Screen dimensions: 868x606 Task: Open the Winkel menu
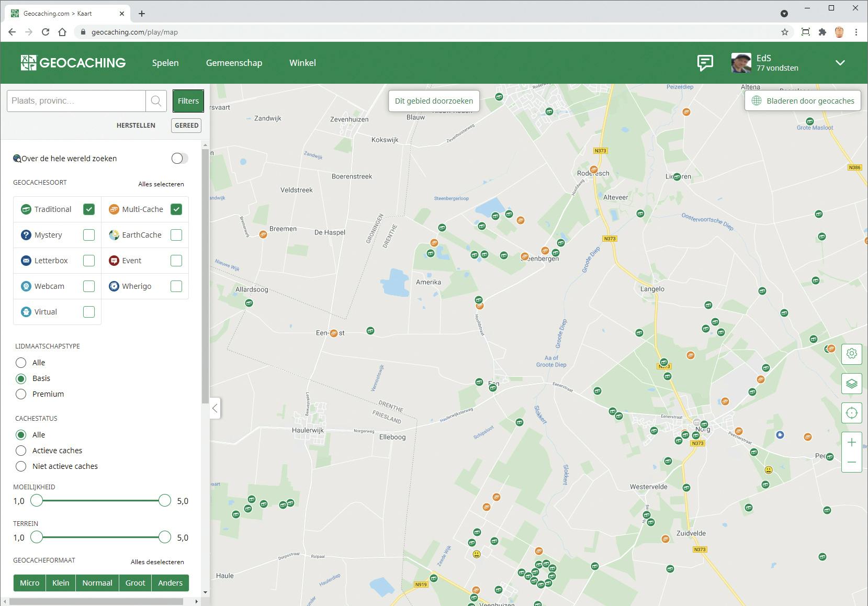[x=302, y=63]
